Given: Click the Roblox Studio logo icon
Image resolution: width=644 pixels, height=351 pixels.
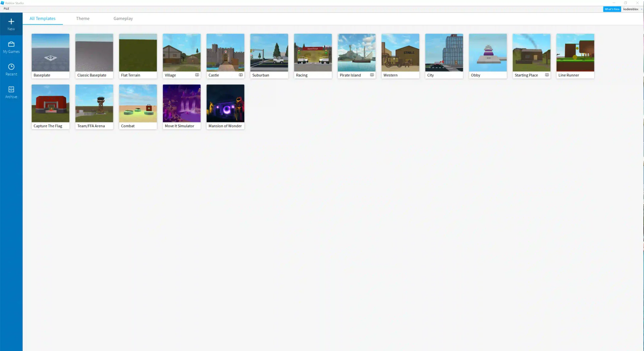Looking at the screenshot, I should tap(3, 3).
